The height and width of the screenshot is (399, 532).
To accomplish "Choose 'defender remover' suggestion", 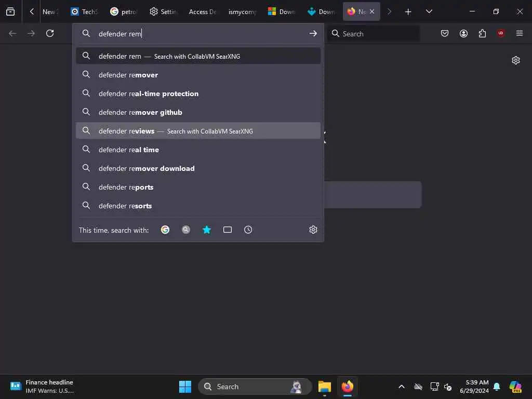I will point(198,75).
